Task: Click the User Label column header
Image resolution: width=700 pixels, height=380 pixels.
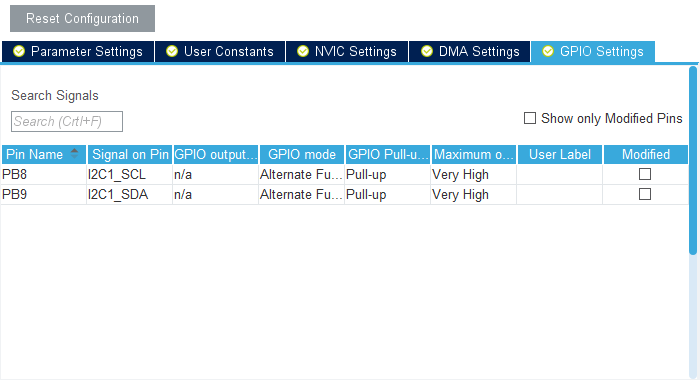Action: (560, 155)
